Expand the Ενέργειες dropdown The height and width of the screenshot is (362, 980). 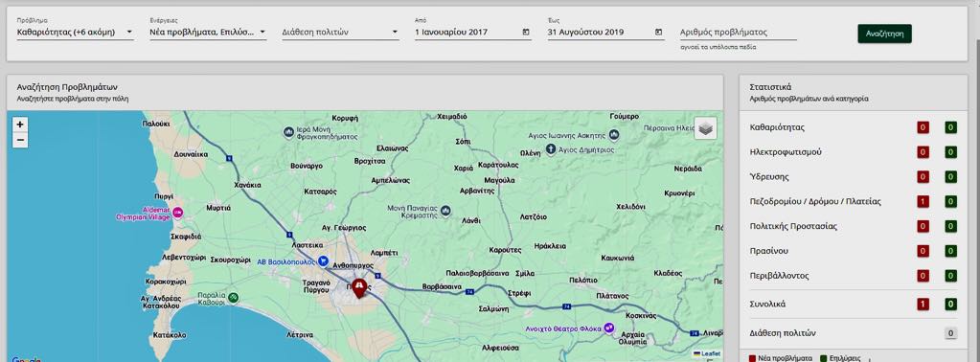(208, 32)
